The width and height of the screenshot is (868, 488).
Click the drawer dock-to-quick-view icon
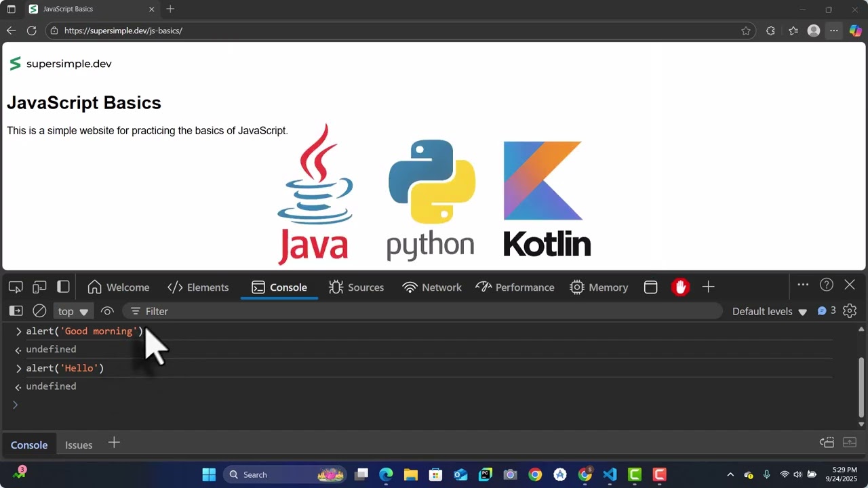[x=827, y=443]
